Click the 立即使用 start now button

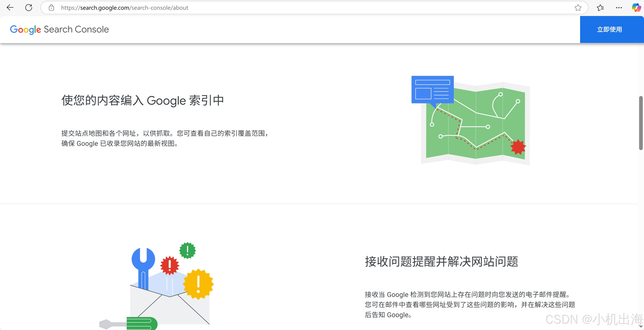[609, 29]
